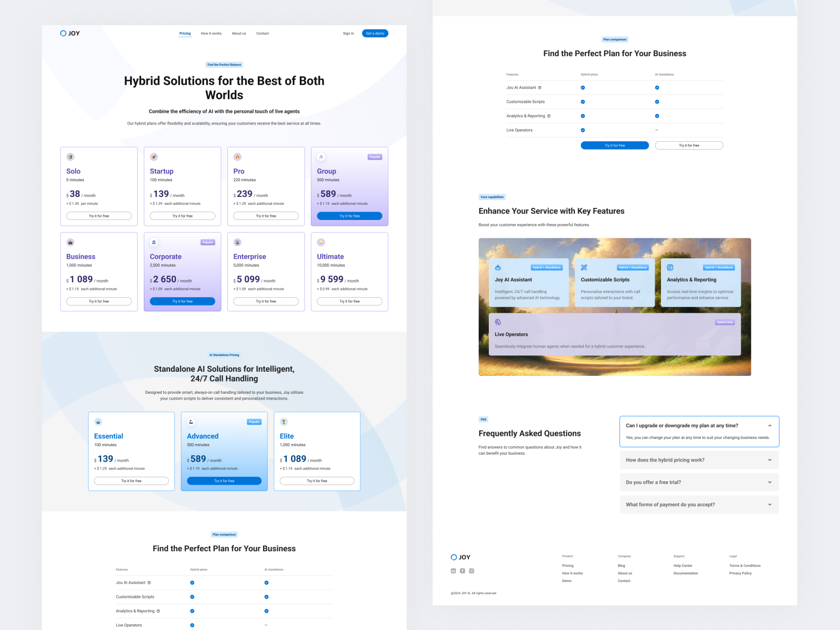Click the Live Operators feature card icon
840x630 pixels.
point(498,322)
